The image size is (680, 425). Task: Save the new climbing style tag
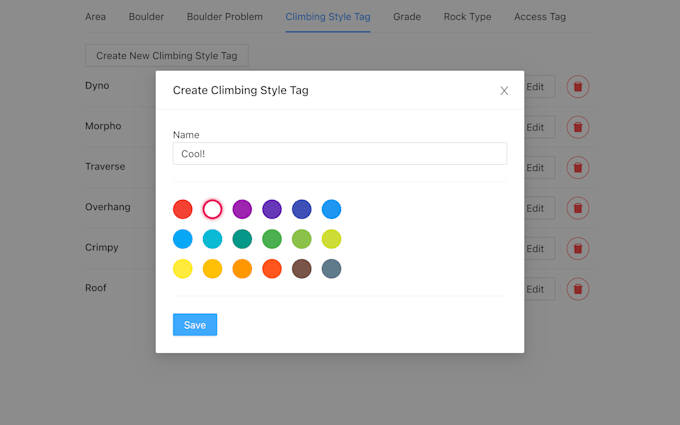pyautogui.click(x=195, y=325)
